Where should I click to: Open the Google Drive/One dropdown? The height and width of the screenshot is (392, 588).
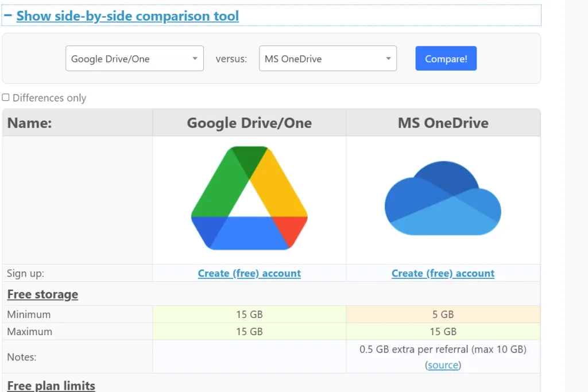click(x=134, y=59)
